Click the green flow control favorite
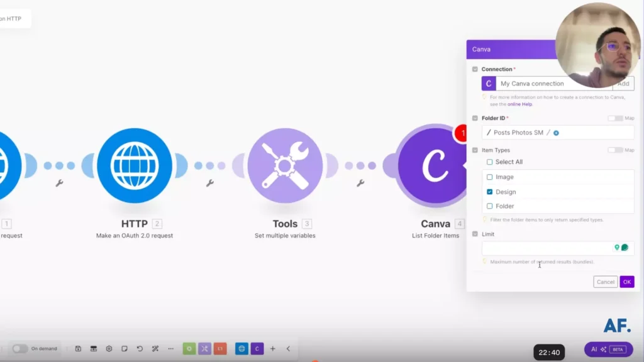This screenshot has width=644, height=362. [189, 348]
